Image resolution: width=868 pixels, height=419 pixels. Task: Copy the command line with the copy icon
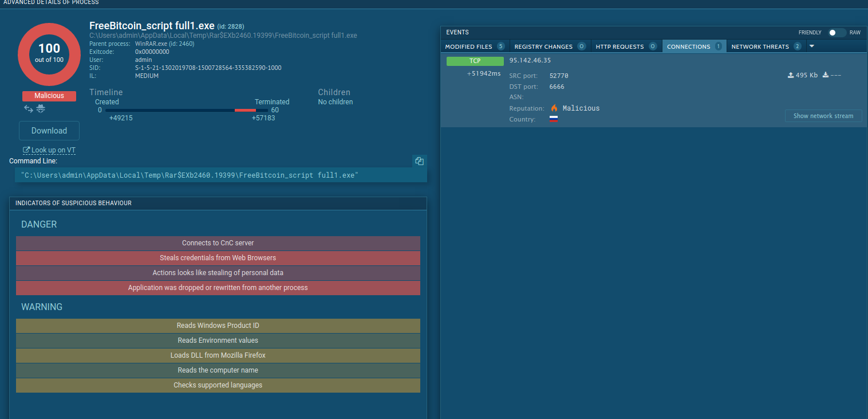coord(419,162)
